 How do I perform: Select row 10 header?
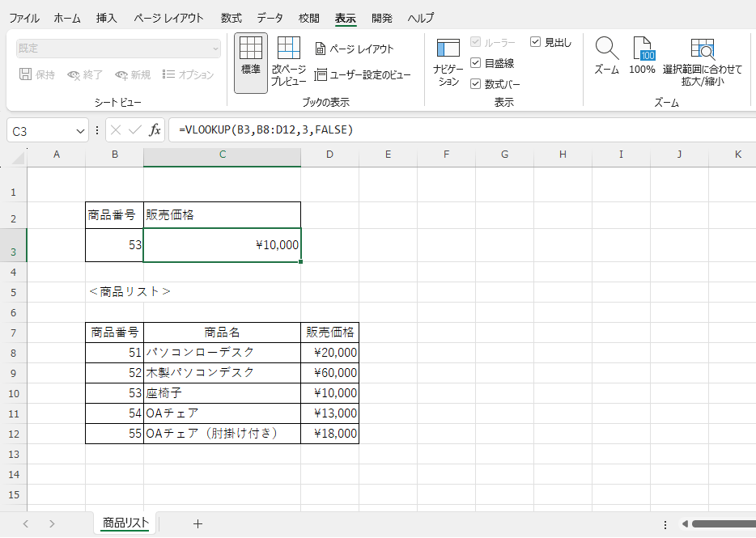click(14, 393)
